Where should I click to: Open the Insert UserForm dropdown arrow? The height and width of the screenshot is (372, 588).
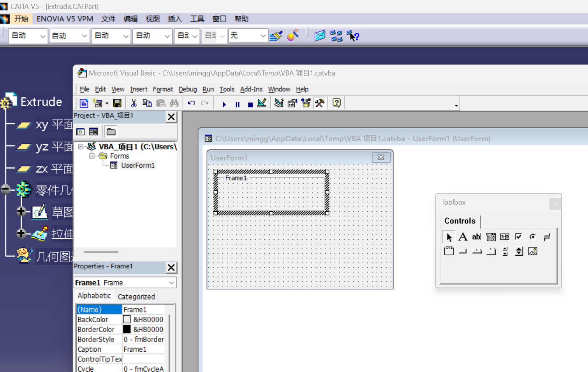107,104
